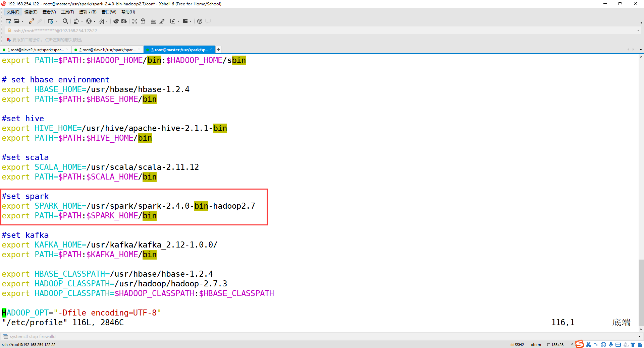Open the tab list dropdown arrow
Image resolution: width=644 pixels, height=348 pixels.
pos(641,50)
